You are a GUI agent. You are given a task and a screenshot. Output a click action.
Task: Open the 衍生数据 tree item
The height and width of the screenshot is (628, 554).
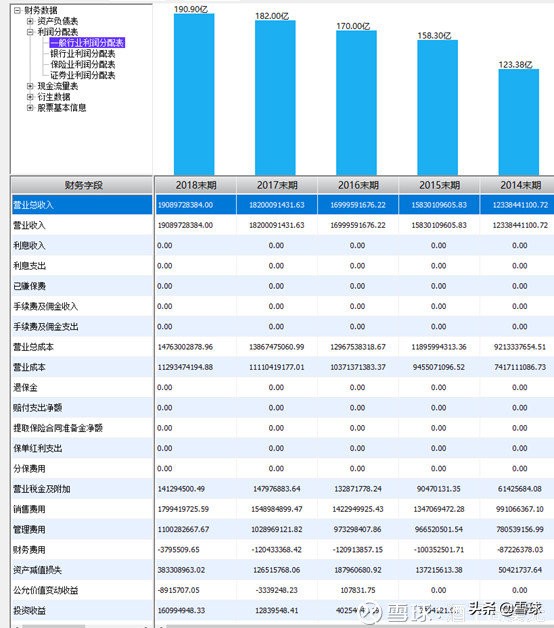pos(54,97)
